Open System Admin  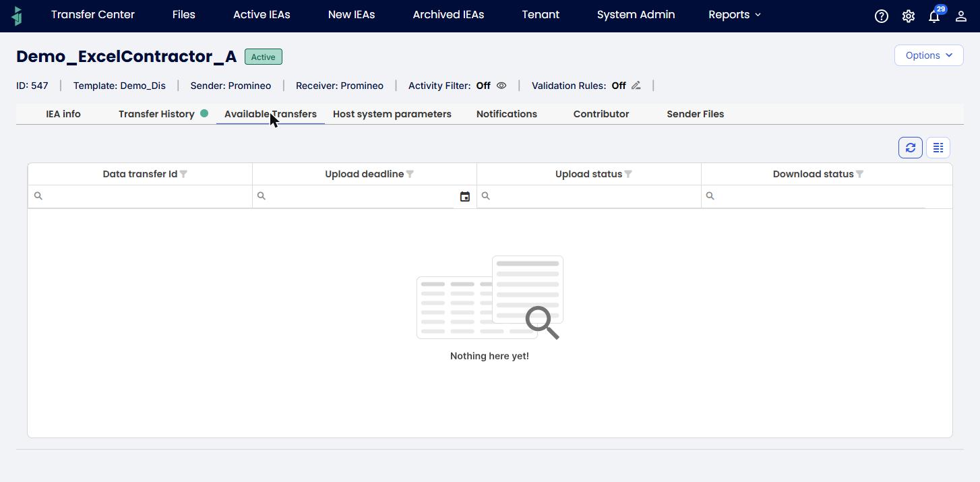[636, 15]
